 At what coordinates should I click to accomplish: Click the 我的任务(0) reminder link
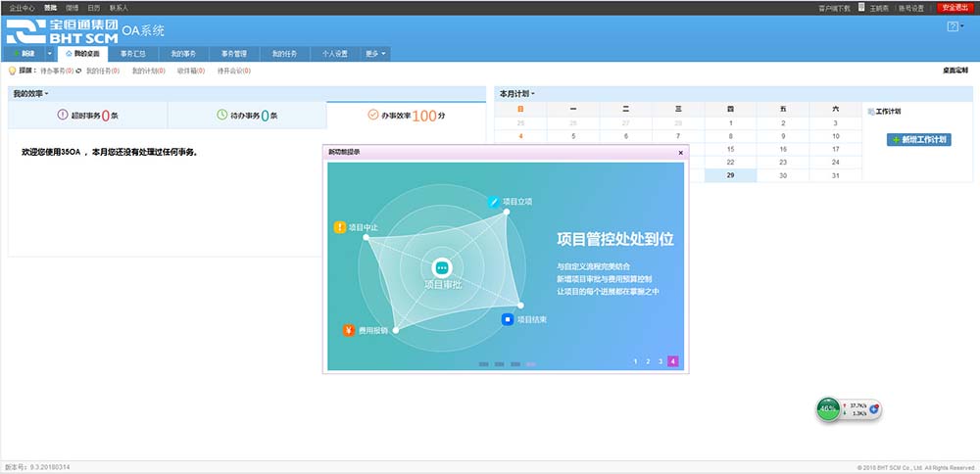pos(103,71)
